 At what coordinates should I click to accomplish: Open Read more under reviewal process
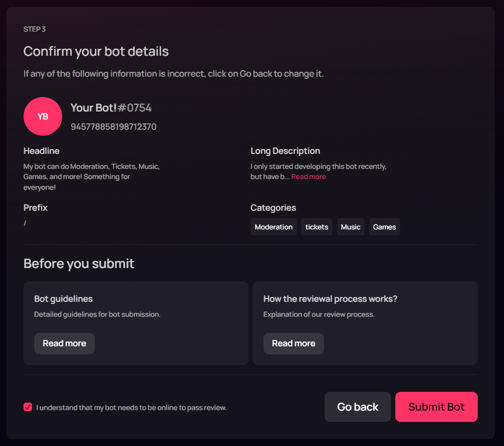point(294,344)
